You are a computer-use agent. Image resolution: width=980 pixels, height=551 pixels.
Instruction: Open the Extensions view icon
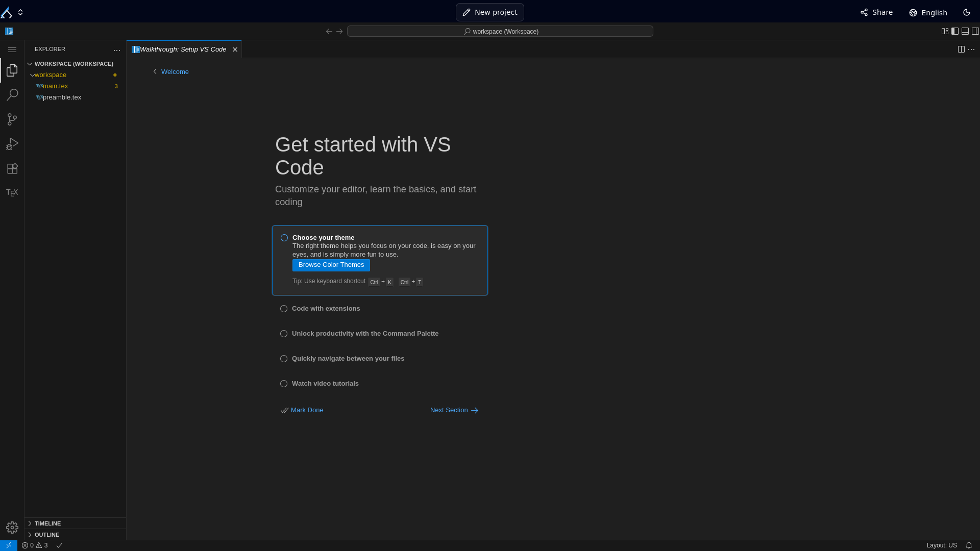(12, 168)
